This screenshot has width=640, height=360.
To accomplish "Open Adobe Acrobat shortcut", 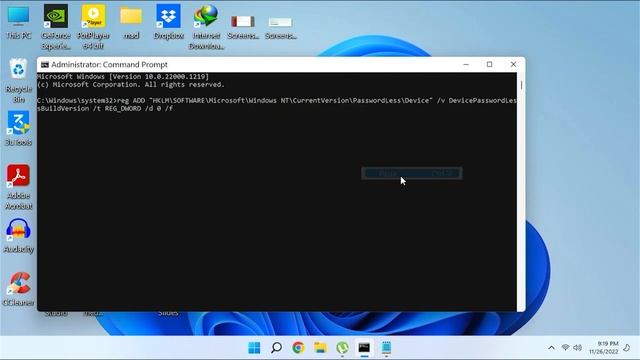I will (18, 187).
